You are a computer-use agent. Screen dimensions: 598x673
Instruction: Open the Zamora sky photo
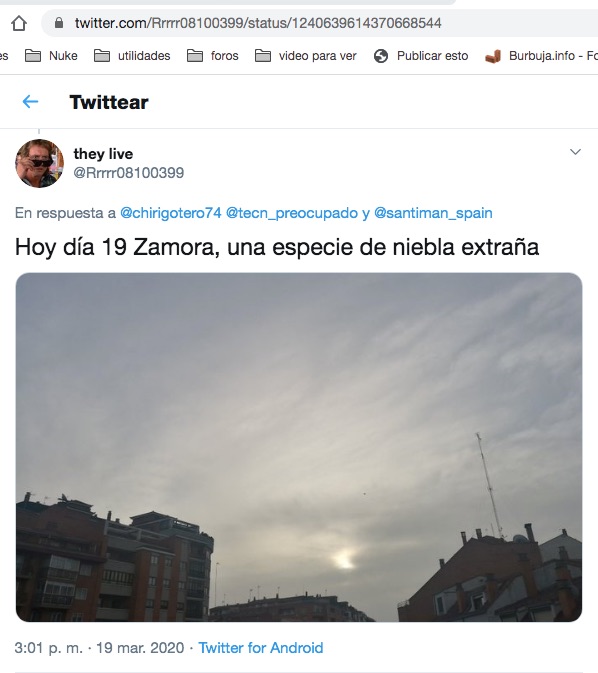tap(299, 447)
